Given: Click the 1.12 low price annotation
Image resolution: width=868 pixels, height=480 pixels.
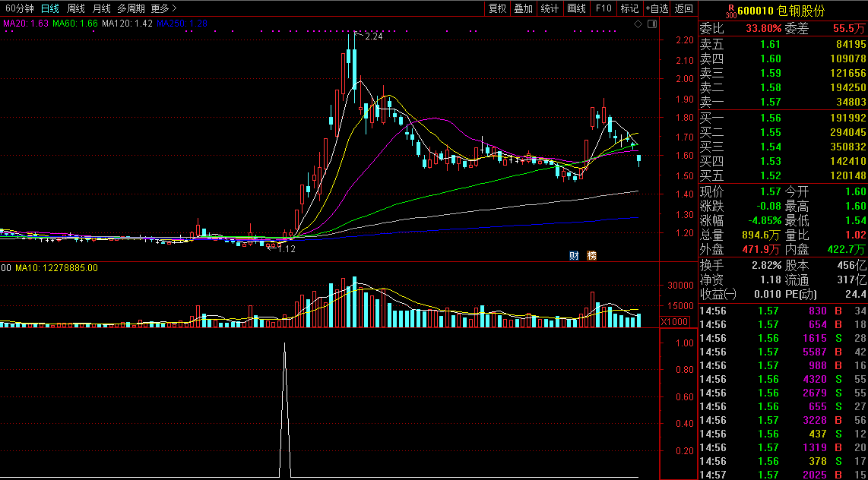Looking at the screenshot, I should point(287,249).
